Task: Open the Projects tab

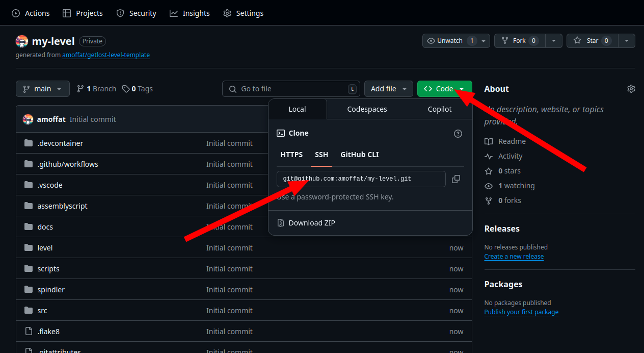Action: pos(83,13)
